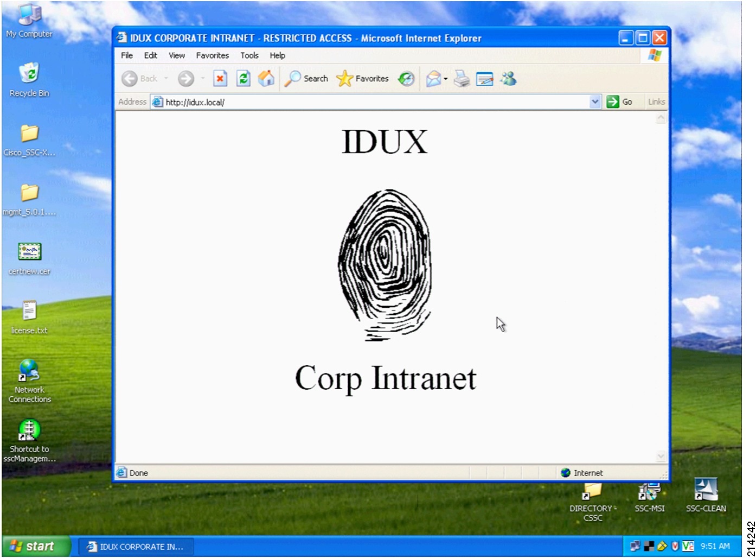Open the Favorites menu
Image resolution: width=756 pixels, height=558 pixels.
[x=213, y=55]
